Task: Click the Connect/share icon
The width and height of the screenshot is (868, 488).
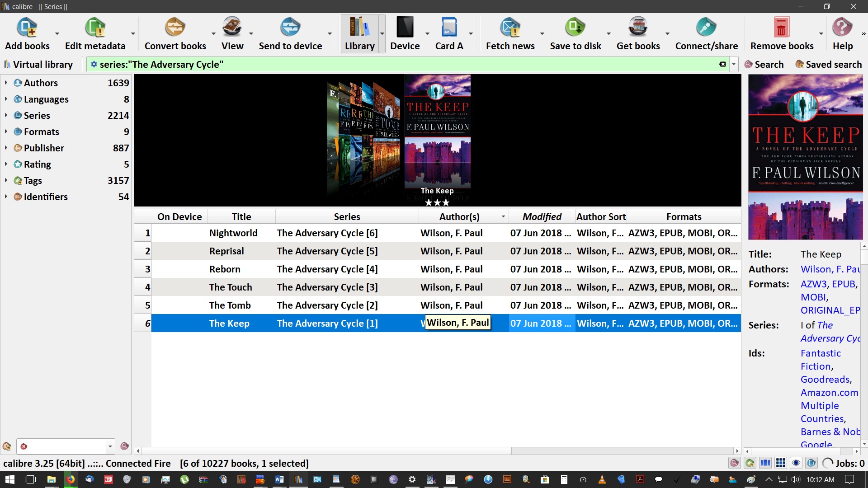Action: pyautogui.click(x=706, y=28)
